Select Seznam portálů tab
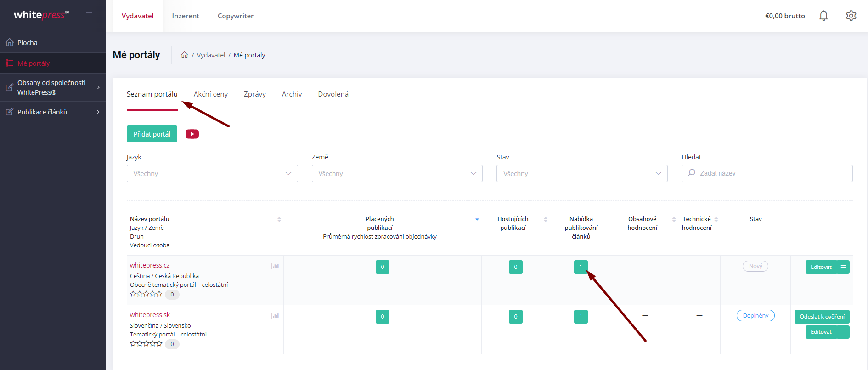The width and height of the screenshot is (868, 370). [152, 94]
